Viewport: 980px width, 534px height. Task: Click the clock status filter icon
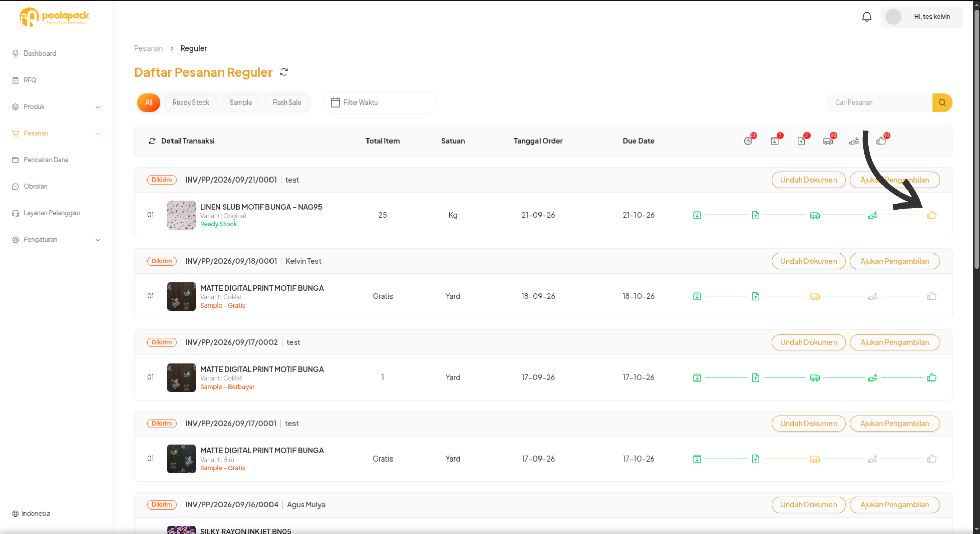click(x=748, y=141)
